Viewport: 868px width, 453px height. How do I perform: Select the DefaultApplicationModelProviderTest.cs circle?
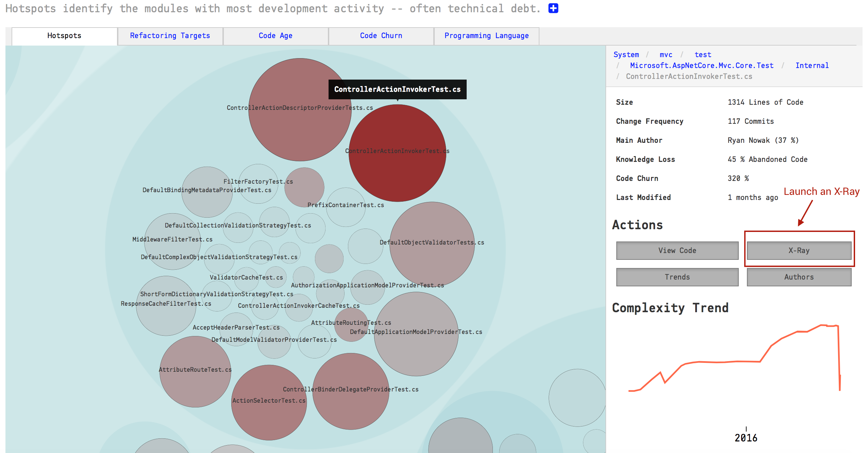click(x=416, y=334)
